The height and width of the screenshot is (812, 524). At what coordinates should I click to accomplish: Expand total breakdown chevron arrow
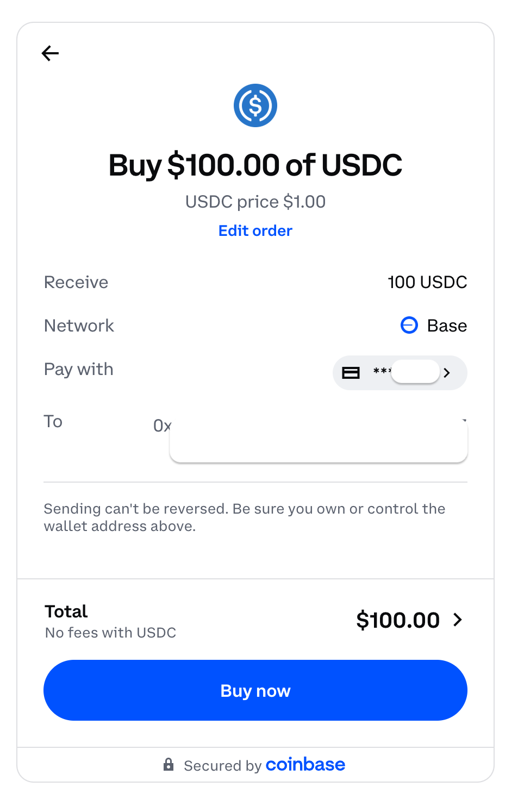[458, 620]
